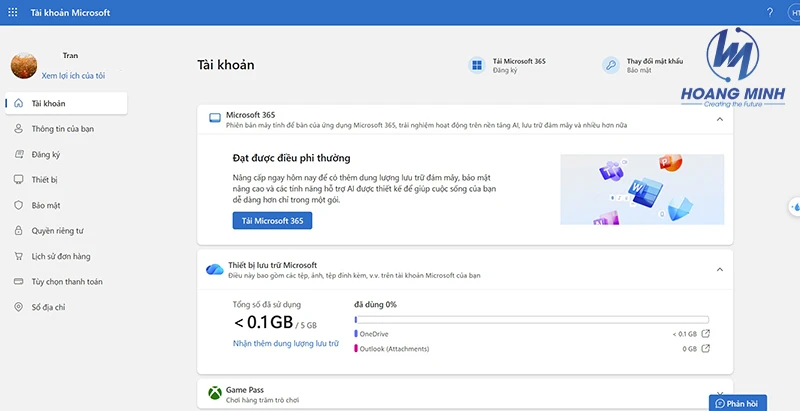The image size is (800, 411).
Task: Click the card icon for Tùy chọn thanh toán
Action: 18,281
